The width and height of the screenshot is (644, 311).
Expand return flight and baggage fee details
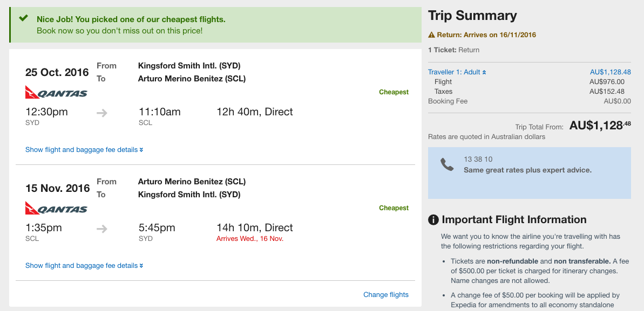coord(84,266)
